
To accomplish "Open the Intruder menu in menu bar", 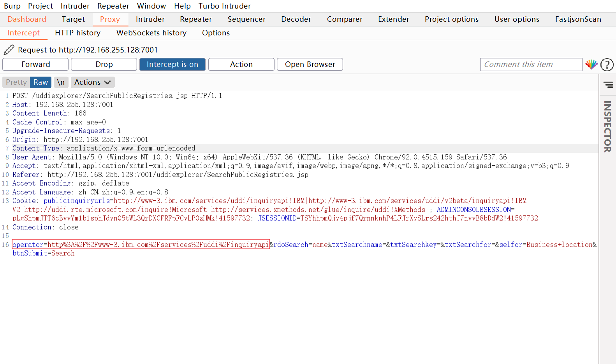I will tap(75, 6).
